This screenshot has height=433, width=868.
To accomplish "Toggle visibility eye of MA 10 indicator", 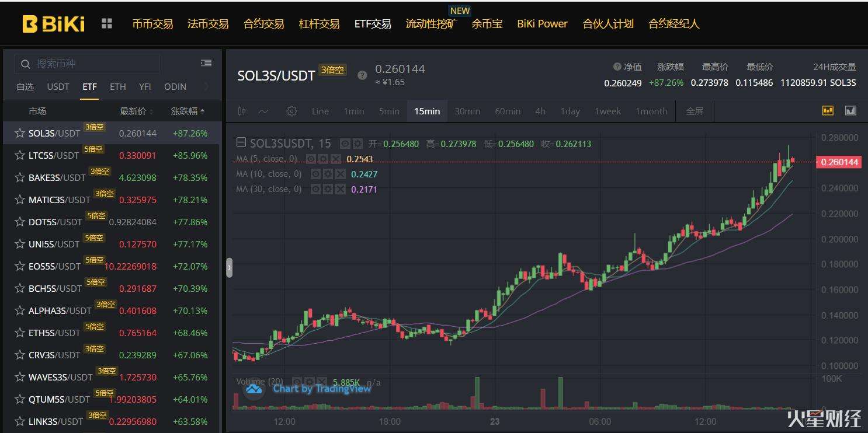I will (x=315, y=174).
